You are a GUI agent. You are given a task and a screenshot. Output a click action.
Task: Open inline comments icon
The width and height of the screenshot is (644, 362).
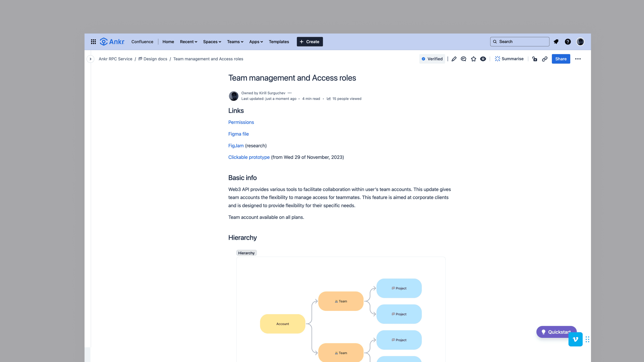point(464,59)
